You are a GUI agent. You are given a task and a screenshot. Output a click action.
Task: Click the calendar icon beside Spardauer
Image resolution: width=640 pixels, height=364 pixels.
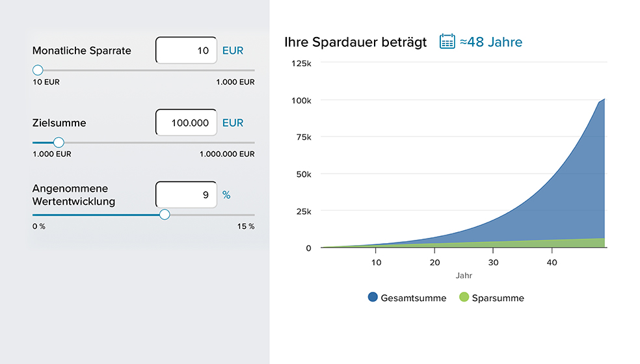(x=447, y=42)
